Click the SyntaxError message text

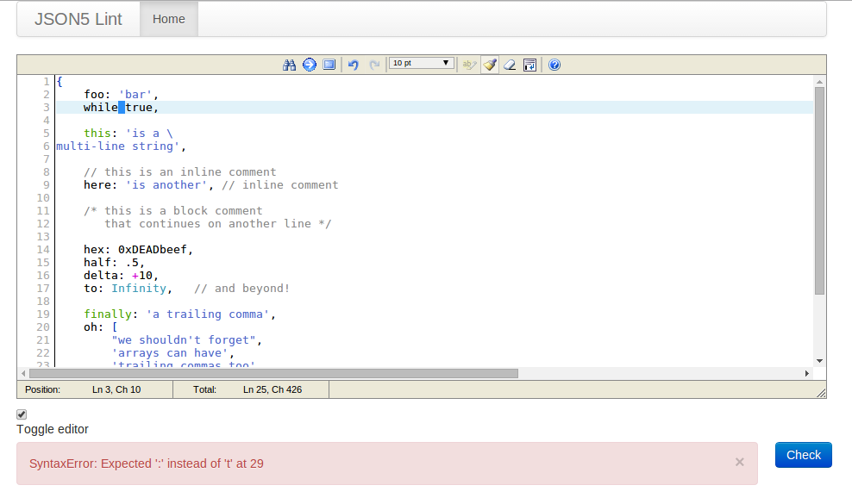[146, 464]
